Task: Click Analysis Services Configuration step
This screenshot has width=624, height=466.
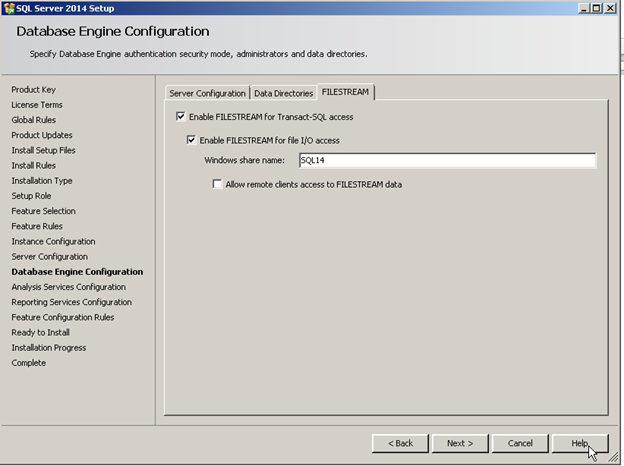Action: point(68,287)
